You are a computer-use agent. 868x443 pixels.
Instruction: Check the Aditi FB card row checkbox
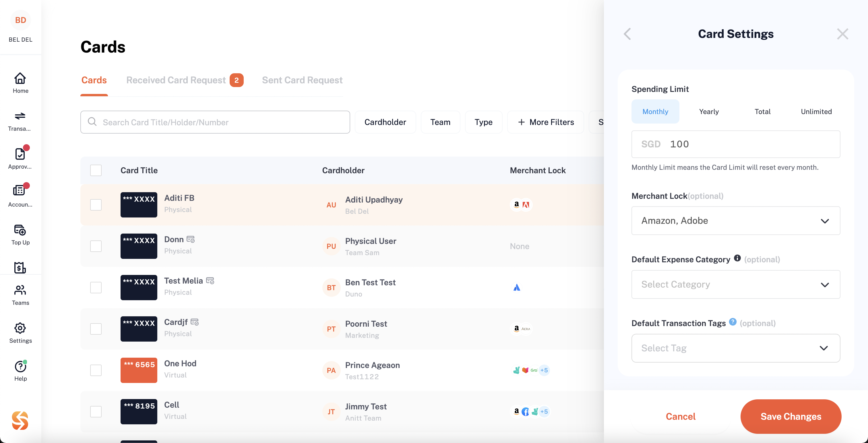(96, 205)
